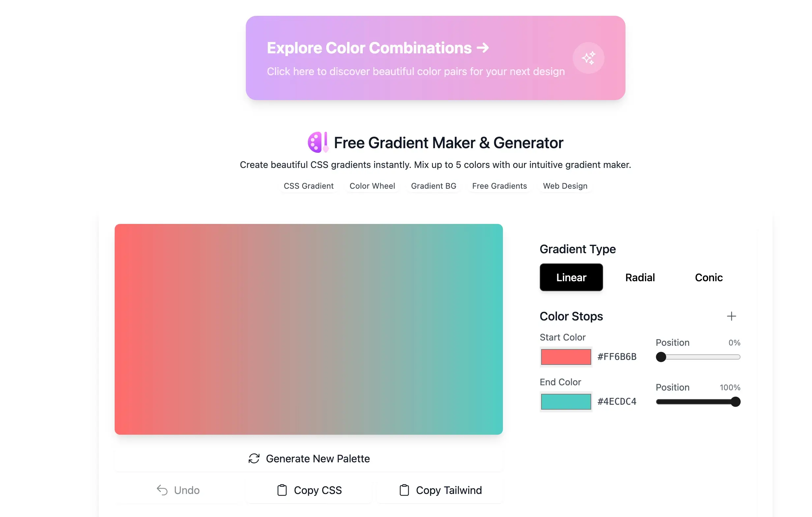The height and width of the screenshot is (517, 812).
Task: Click Generate New Palette
Action: coord(308,458)
